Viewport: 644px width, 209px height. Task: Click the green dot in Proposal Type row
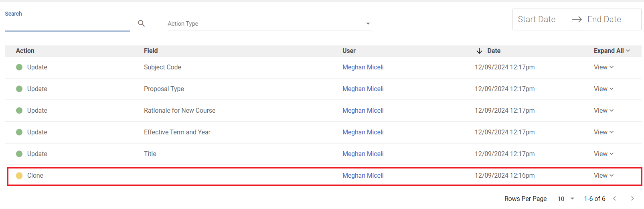19,89
